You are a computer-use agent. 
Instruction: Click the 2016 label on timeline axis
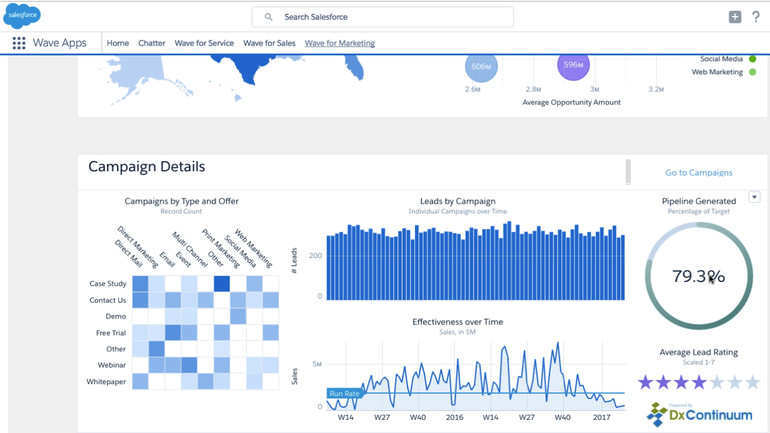(454, 417)
